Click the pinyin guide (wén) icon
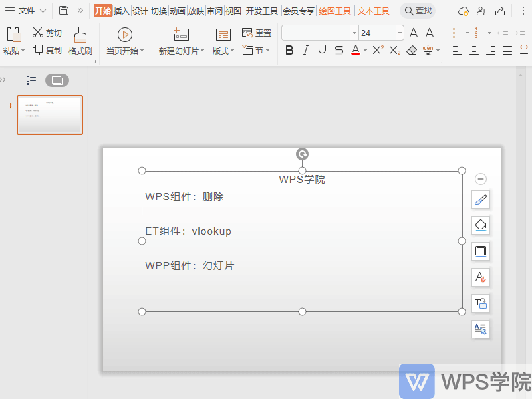This screenshot has height=399, width=532. pos(428,51)
